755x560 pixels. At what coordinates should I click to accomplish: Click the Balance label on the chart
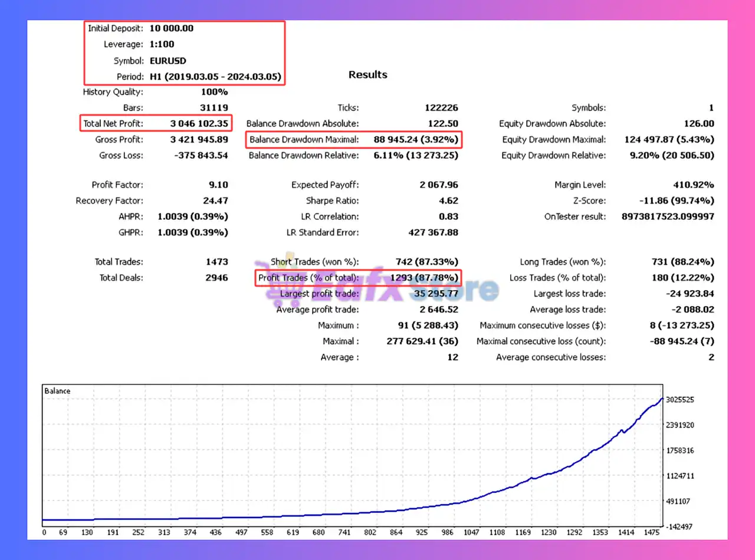tap(57, 391)
